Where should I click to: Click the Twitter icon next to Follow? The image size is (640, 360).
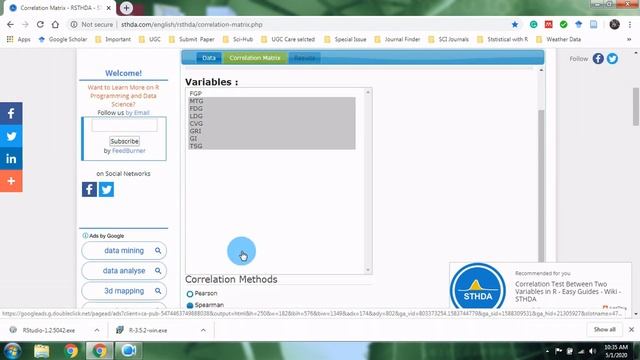[612, 58]
